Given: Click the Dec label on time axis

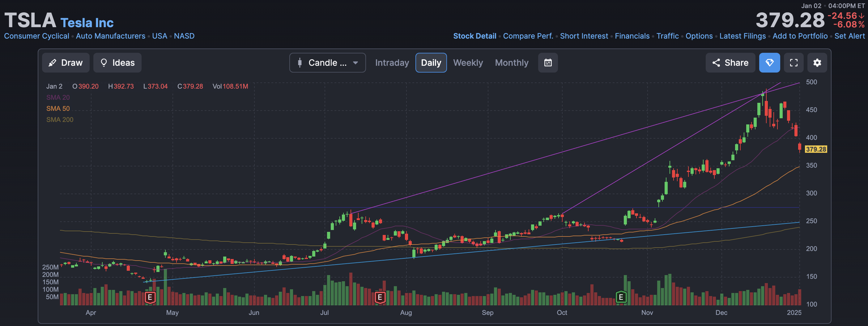Looking at the screenshot, I should pyautogui.click(x=721, y=312).
